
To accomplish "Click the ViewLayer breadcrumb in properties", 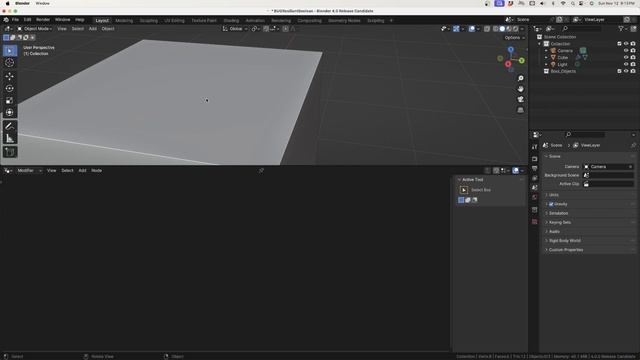I will (587, 145).
